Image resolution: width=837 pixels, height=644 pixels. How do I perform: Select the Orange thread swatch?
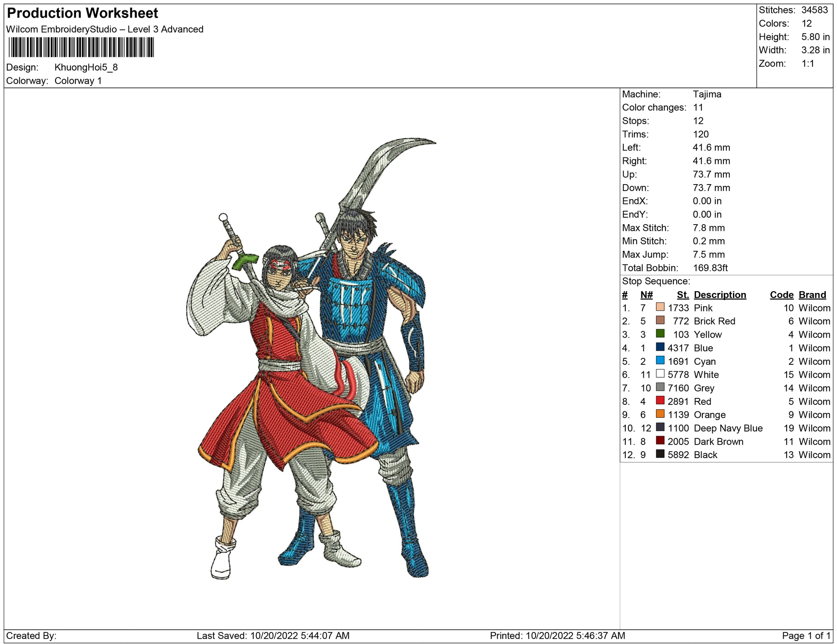pyautogui.click(x=660, y=414)
